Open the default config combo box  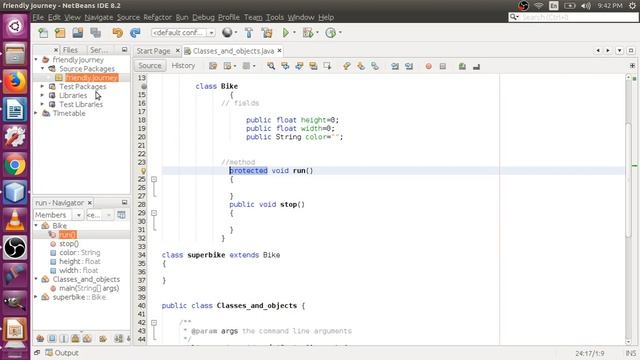tap(183, 33)
